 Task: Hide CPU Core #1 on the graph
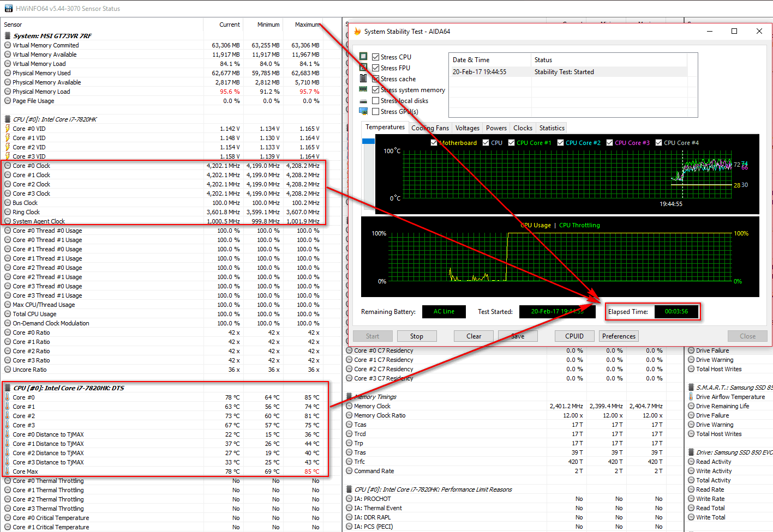[511, 143]
